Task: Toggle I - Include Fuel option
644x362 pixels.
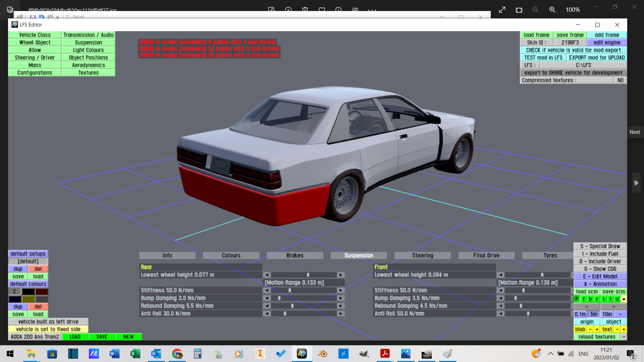Action: (600, 254)
